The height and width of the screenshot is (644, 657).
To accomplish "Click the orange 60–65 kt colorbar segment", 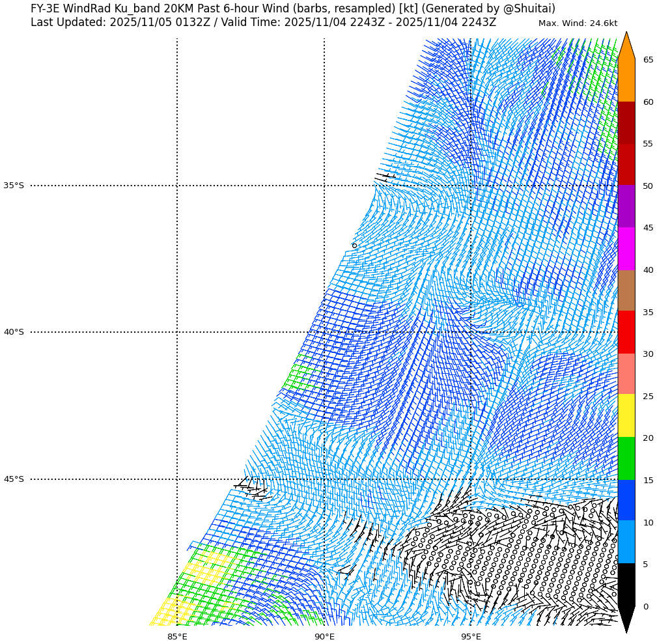I will 626,80.
